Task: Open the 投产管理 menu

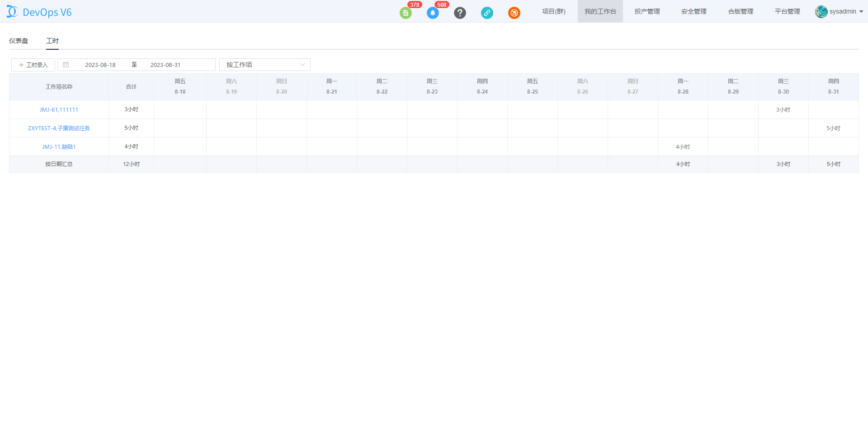Action: point(647,11)
